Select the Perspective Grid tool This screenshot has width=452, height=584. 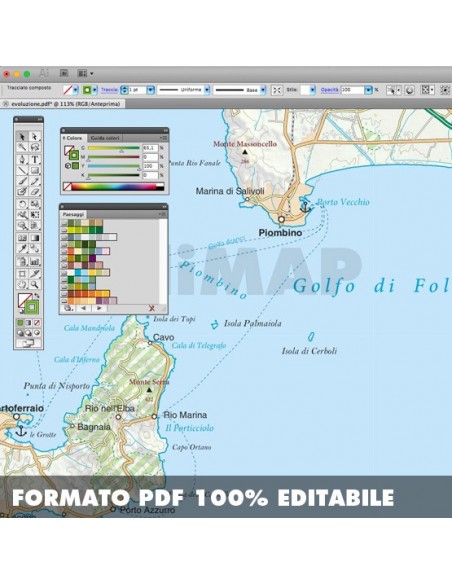click(x=35, y=225)
